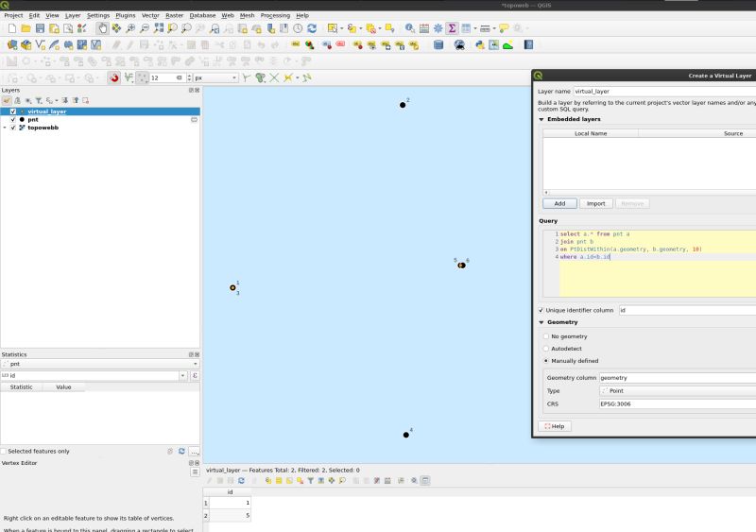Toggle visibility of virtual_layer
756x532 pixels.
tap(13, 112)
